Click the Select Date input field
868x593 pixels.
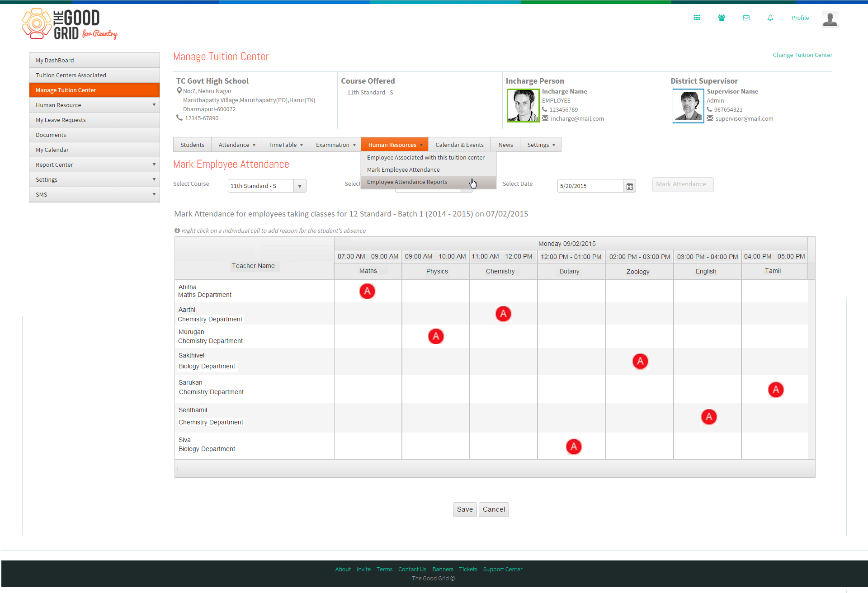pyautogui.click(x=590, y=186)
